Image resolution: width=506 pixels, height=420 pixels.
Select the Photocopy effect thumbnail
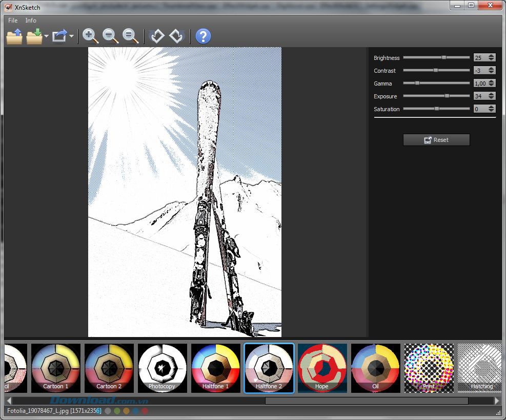coord(162,368)
